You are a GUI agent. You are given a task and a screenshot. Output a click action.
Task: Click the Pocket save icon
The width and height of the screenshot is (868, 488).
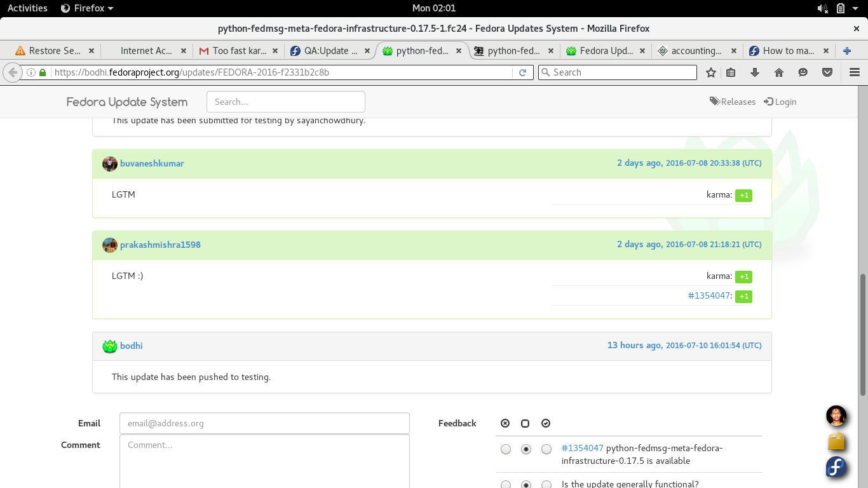point(827,72)
